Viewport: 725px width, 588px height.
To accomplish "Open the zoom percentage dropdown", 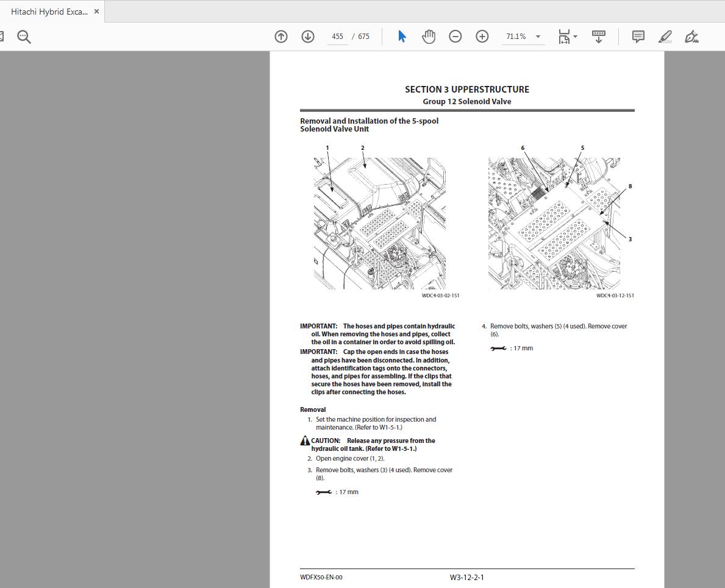I will 537,36.
